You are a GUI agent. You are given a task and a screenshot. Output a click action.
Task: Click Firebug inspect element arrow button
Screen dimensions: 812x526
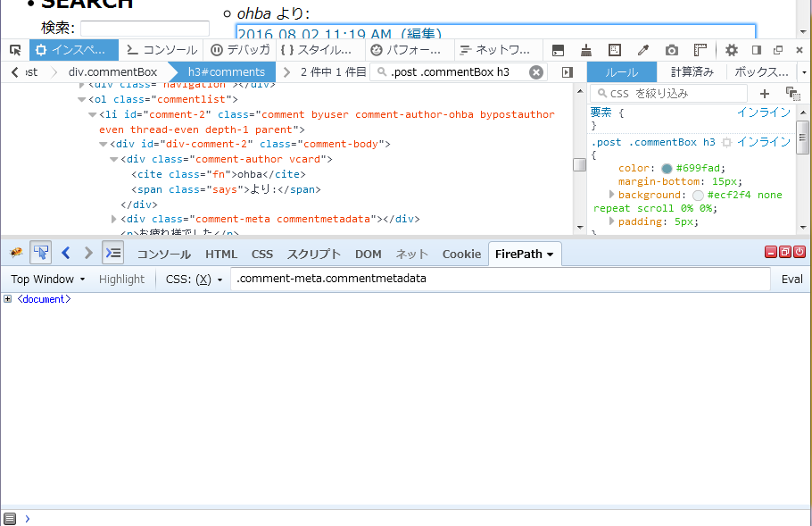(40, 254)
